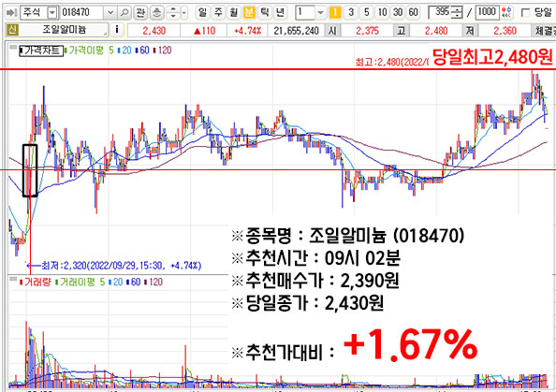Click the 체결 button at right edge
556x392 pixels.
point(544,31)
